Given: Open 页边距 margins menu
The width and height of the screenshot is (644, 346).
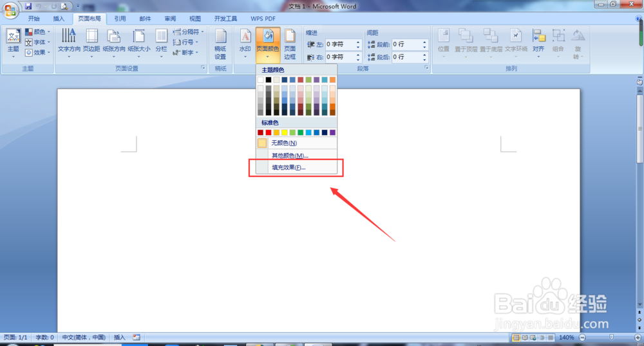Looking at the screenshot, I should pyautogui.click(x=91, y=43).
